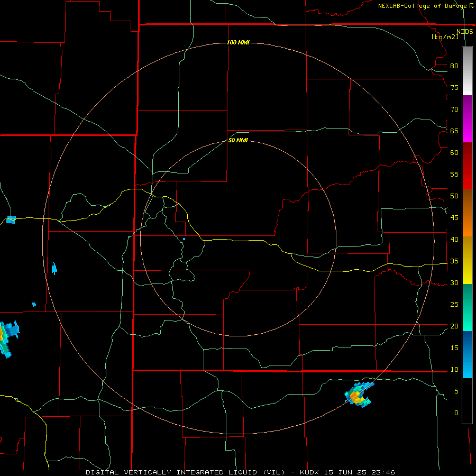Click the 80 value on the color scale
The width and height of the screenshot is (476, 476).
[x=454, y=66]
